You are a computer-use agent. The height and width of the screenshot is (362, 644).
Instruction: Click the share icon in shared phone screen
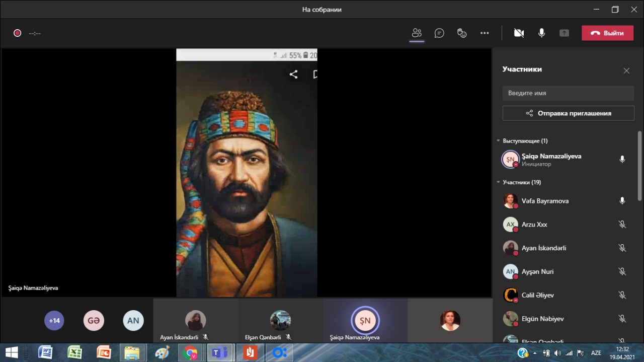(x=293, y=75)
